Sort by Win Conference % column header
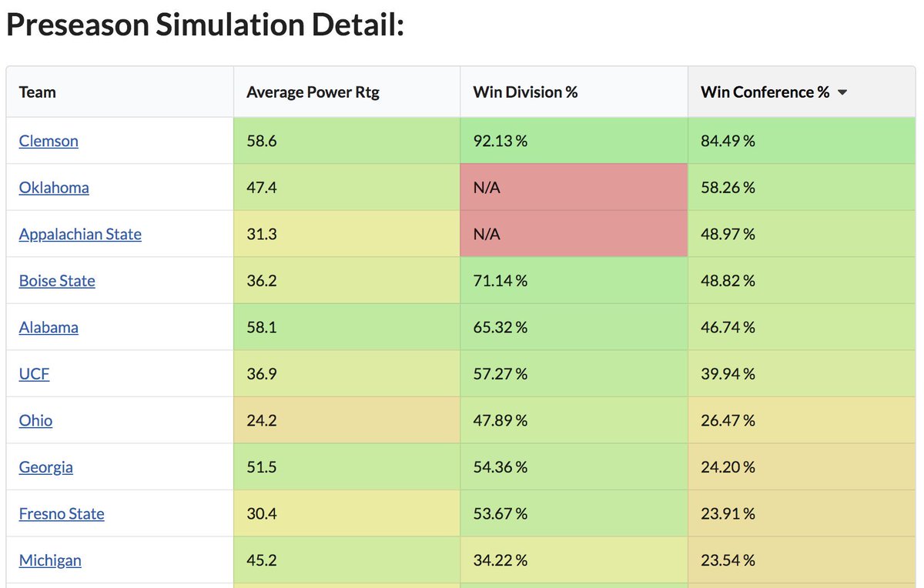924x588 pixels. tap(802, 92)
